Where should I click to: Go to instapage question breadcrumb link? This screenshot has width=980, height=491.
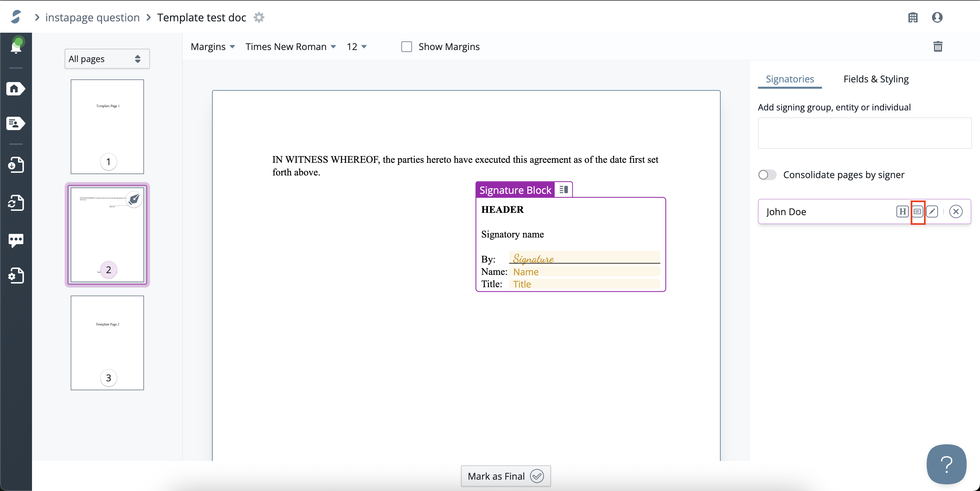92,17
